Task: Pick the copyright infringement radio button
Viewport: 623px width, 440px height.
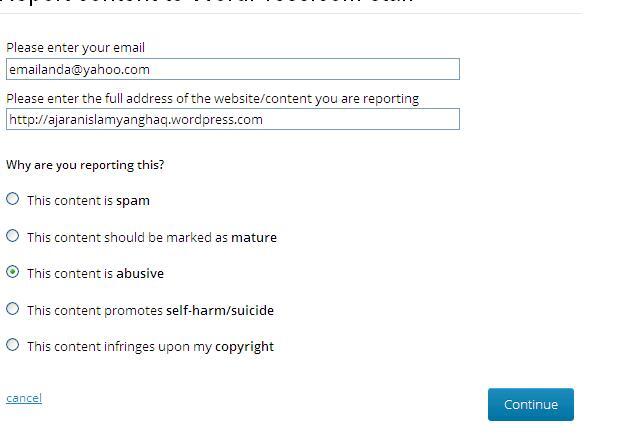Action: pyautogui.click(x=13, y=345)
